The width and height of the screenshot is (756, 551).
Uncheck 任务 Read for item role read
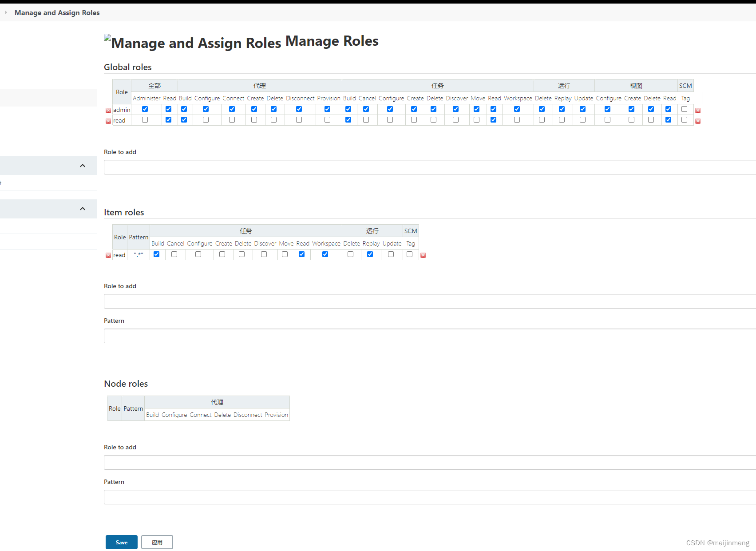pos(301,254)
